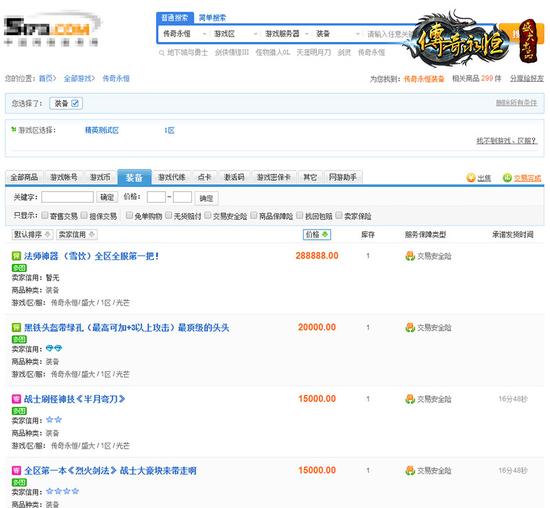Click green badge icon before 黑铁头盔 listing
Screen dimensions: 550x508
16,328
